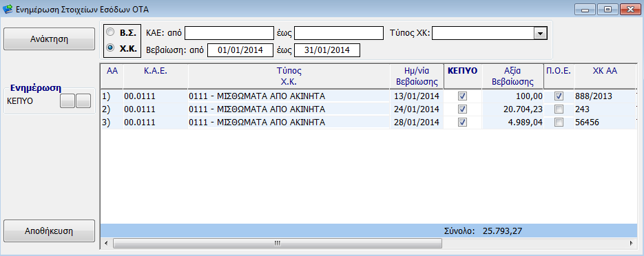Edit Βεβαίωση έως date 31/01/2014
This screenshot has height=256, width=644.
[327, 50]
